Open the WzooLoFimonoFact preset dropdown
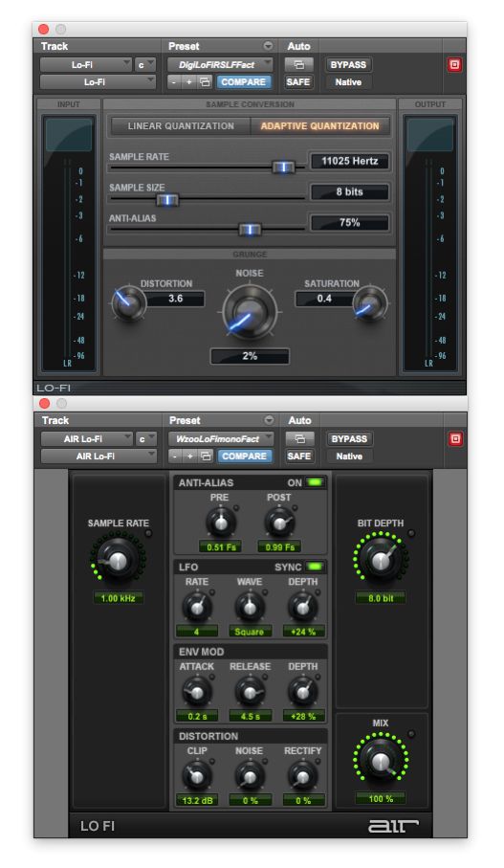 221,439
